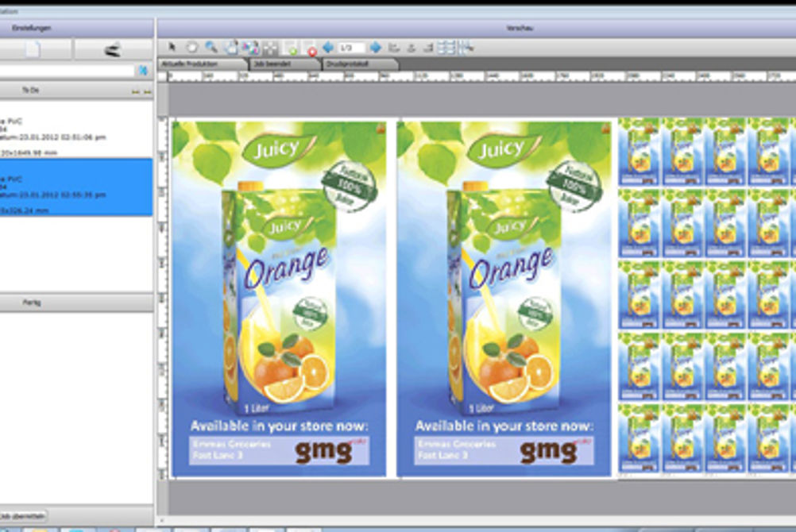Activate the magnifier zoom tool
Viewport: 796px width, 532px height.
pyautogui.click(x=211, y=47)
